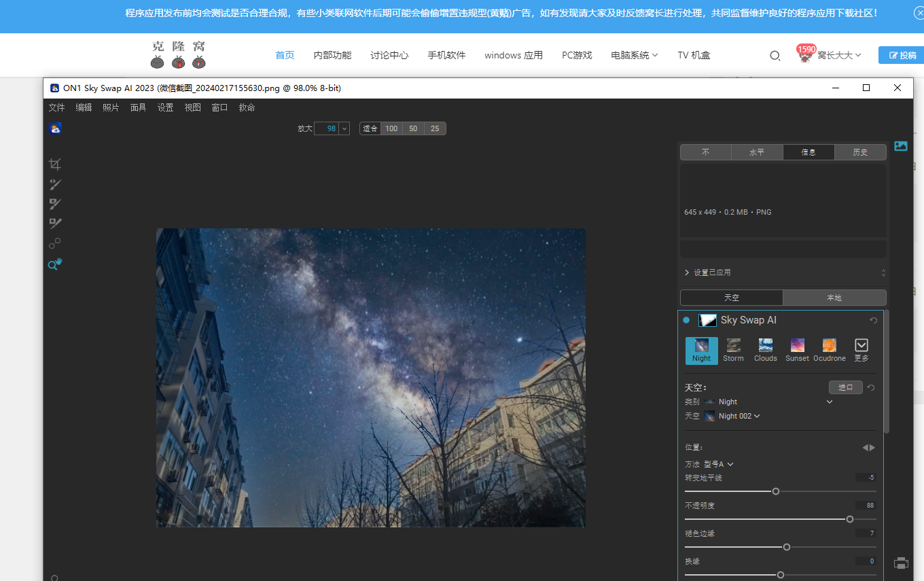Choose the Sunset sky preset
The width and height of the screenshot is (924, 581).
[797, 351]
